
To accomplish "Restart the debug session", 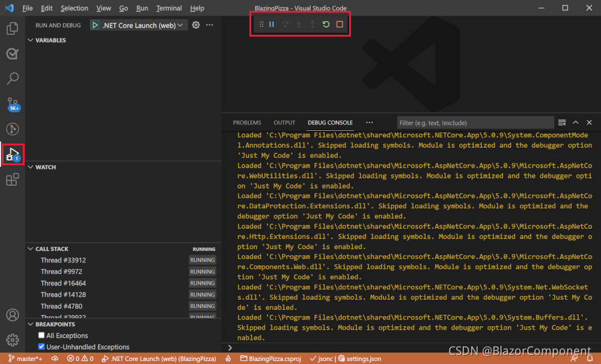I will 326,24.
